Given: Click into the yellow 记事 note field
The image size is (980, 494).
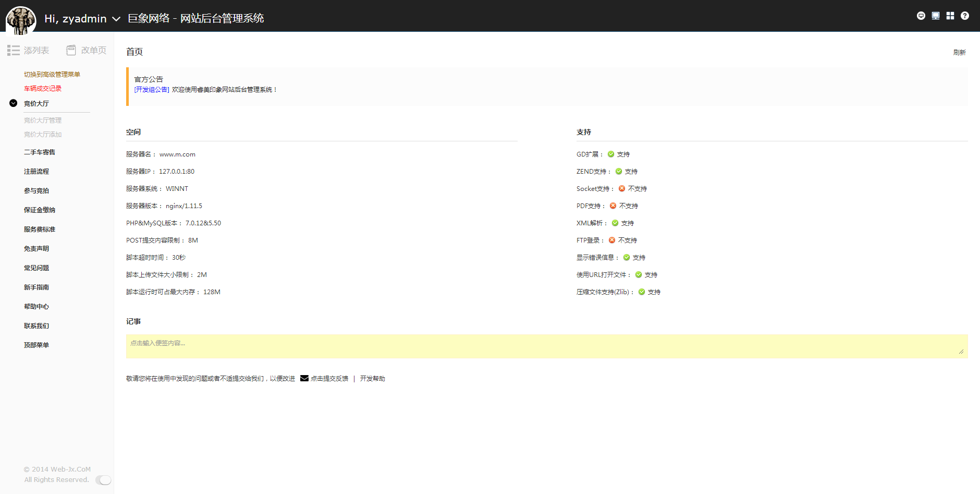Looking at the screenshot, I should coord(547,346).
